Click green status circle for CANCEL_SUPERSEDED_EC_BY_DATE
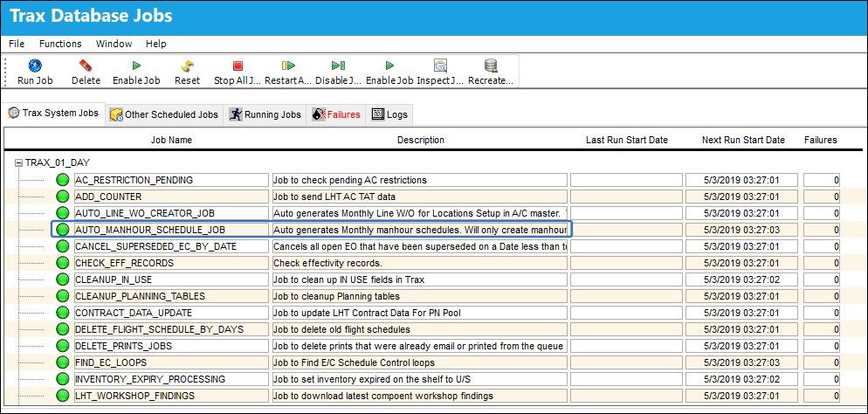868x414 pixels. pos(63,246)
